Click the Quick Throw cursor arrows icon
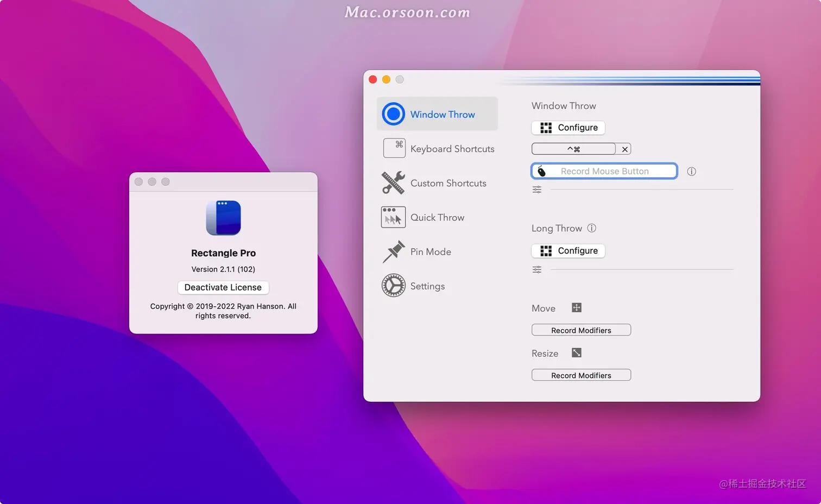Viewport: 821px width, 504px height. [394, 217]
